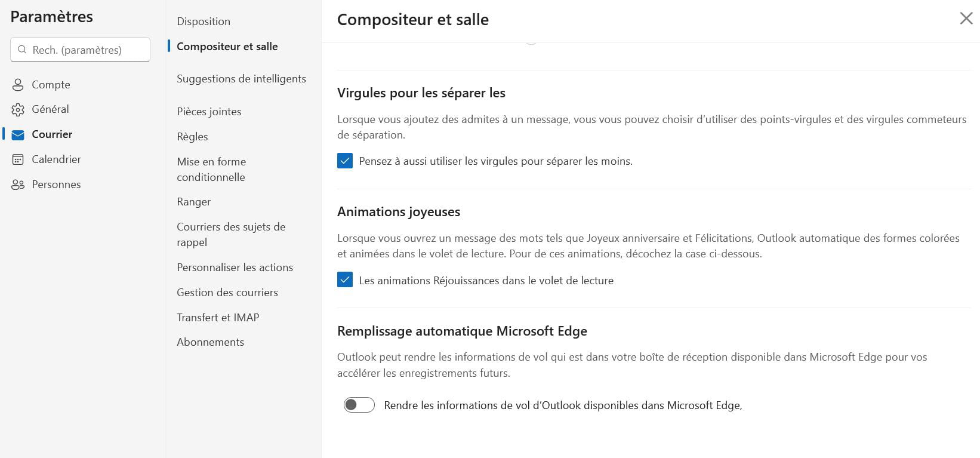Enable the Microsoft Edge flight info toggle
The width and height of the screenshot is (980, 458).
(x=359, y=405)
